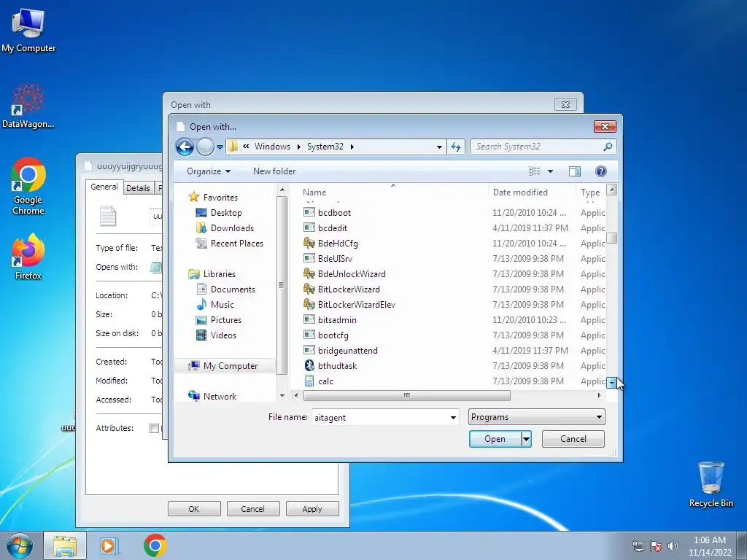Open the Recycle Bin desktop icon

click(x=711, y=484)
